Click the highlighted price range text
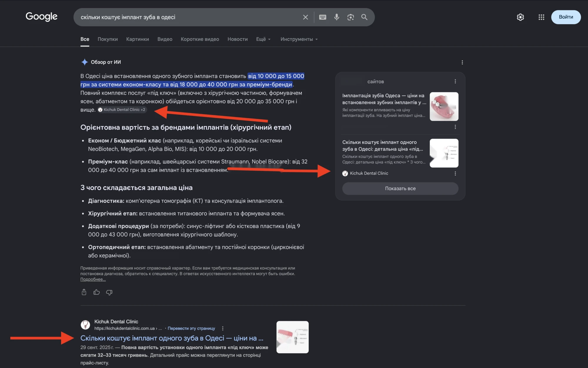588x368 pixels. pyautogui.click(x=192, y=80)
